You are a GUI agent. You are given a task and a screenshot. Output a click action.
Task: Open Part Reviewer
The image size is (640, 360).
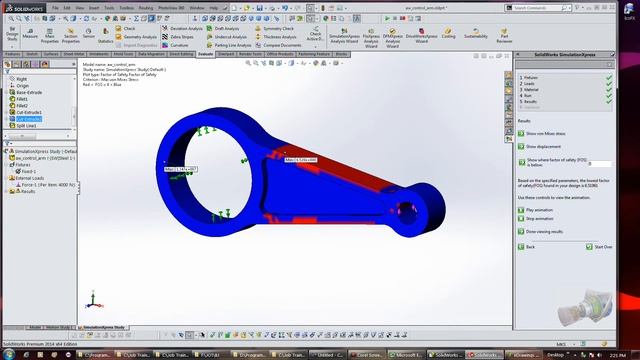pos(504,36)
